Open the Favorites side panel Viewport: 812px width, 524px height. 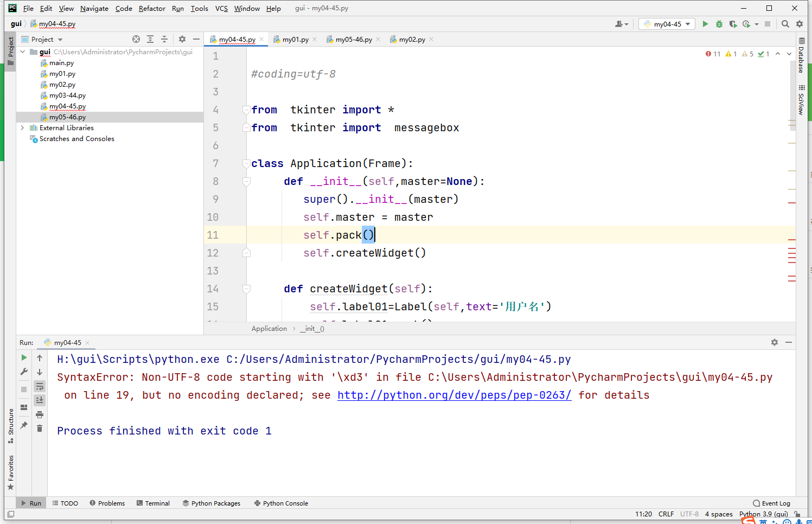pyautogui.click(x=10, y=472)
